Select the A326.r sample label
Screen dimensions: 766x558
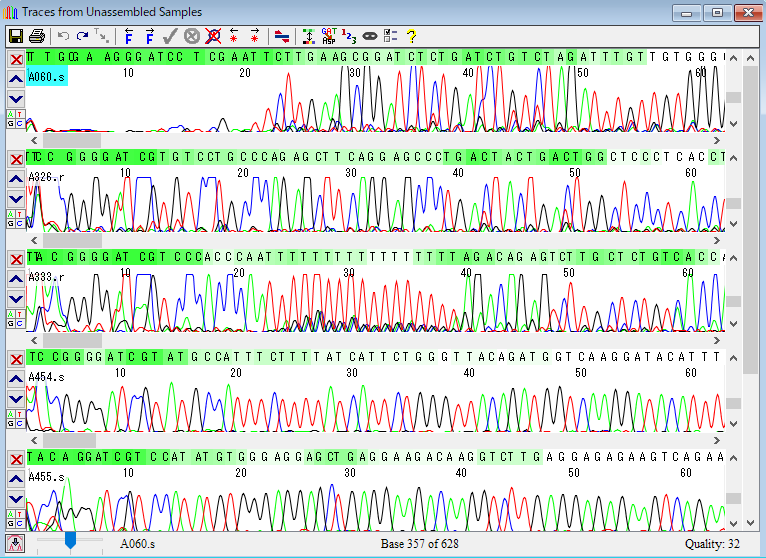[46, 177]
